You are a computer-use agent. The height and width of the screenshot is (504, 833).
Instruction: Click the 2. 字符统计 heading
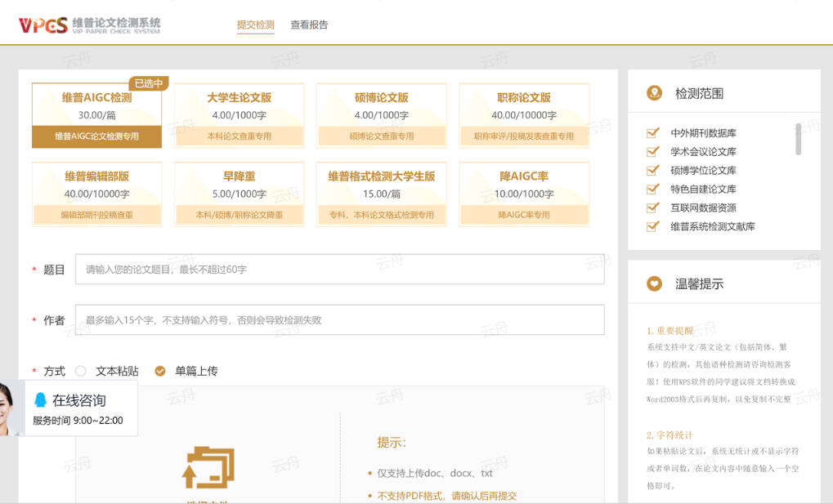pyautogui.click(x=670, y=435)
